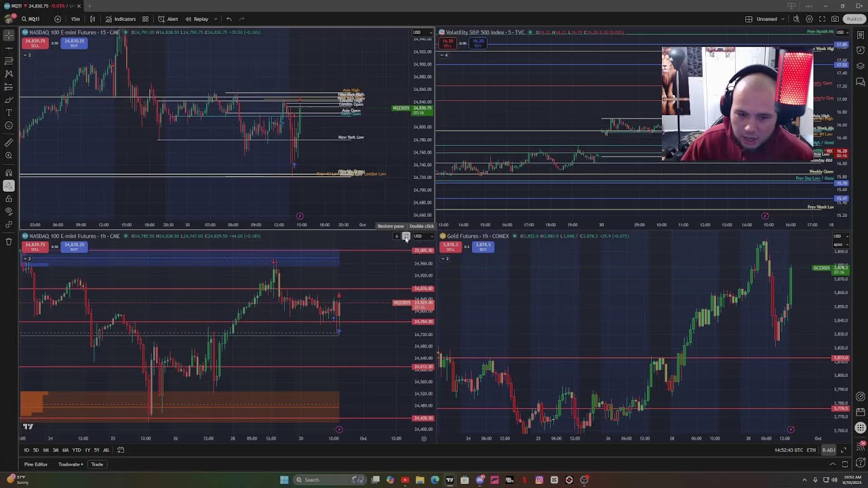Screen dimensions: 868x488
Task: Click the red SELL 24,829.75 button on 15m chart
Action: coord(35,43)
